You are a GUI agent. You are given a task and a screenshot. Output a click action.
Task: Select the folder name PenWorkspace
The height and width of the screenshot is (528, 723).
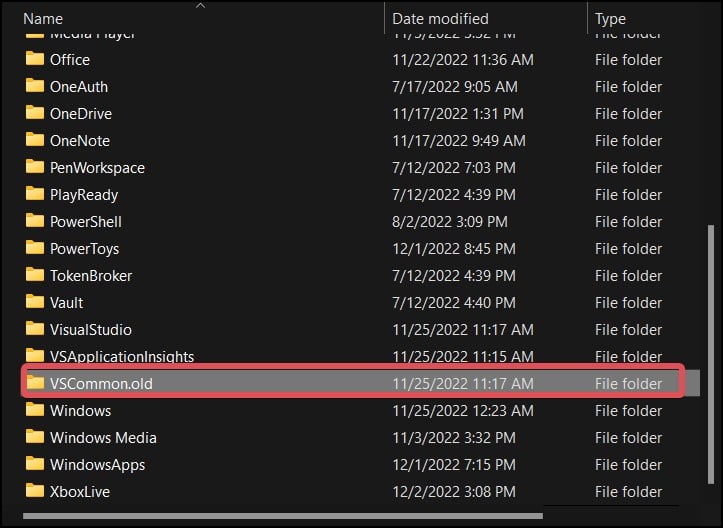click(x=97, y=168)
